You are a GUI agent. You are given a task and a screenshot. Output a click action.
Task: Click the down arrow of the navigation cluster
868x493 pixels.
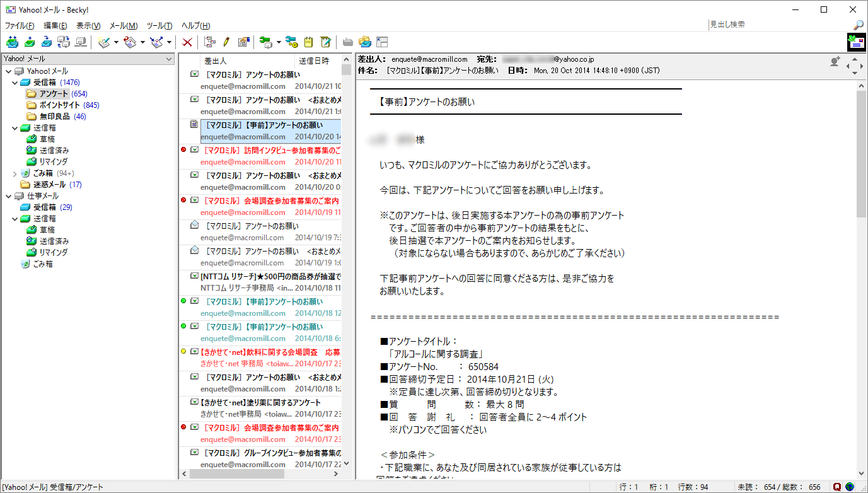pyautogui.click(x=854, y=73)
